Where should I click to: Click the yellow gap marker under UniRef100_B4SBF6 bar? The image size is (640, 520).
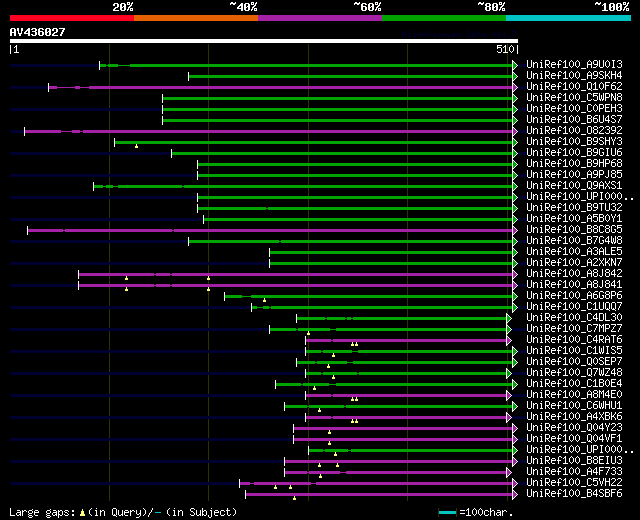[294, 498]
